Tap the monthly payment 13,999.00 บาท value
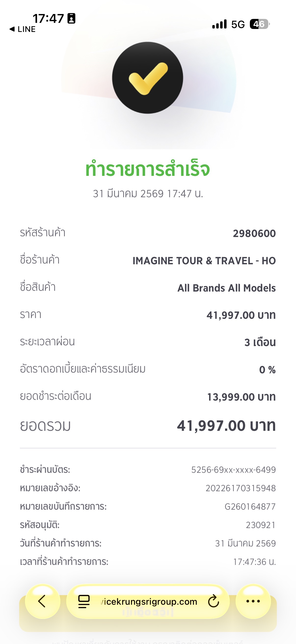Screen dimensions: 296x644 [x=241, y=397]
